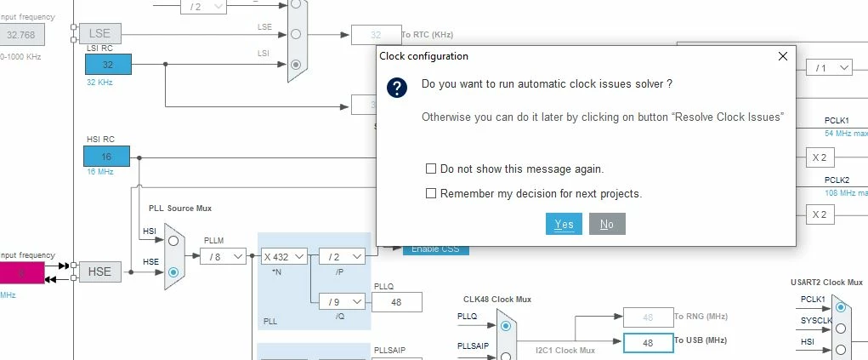
Task: Select HSE radio in PLL Source Mux
Action: 173,272
